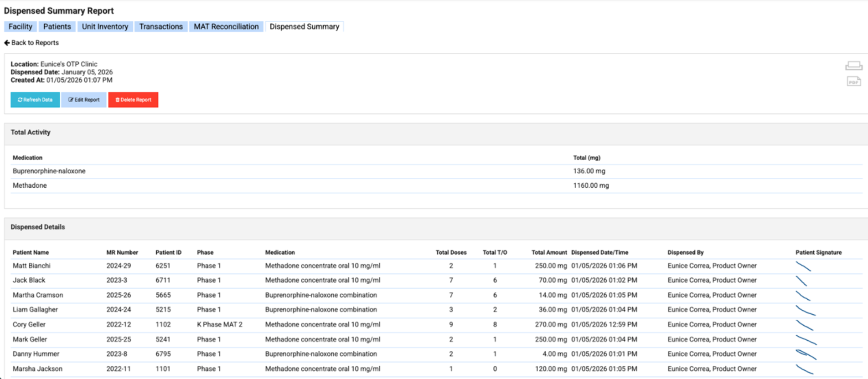Click Matt Bianchi's patient signature
Image resolution: width=868 pixels, height=379 pixels.
tap(803, 266)
